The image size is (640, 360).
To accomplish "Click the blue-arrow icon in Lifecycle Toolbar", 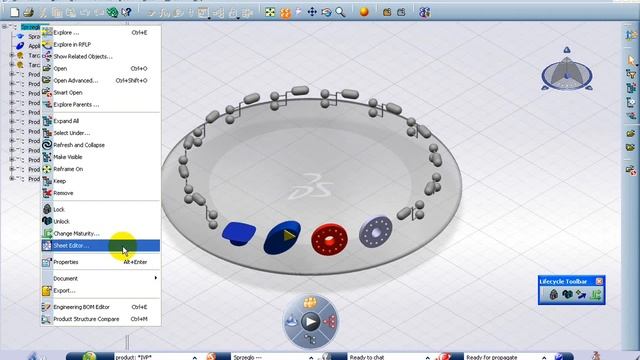I will point(581,294).
